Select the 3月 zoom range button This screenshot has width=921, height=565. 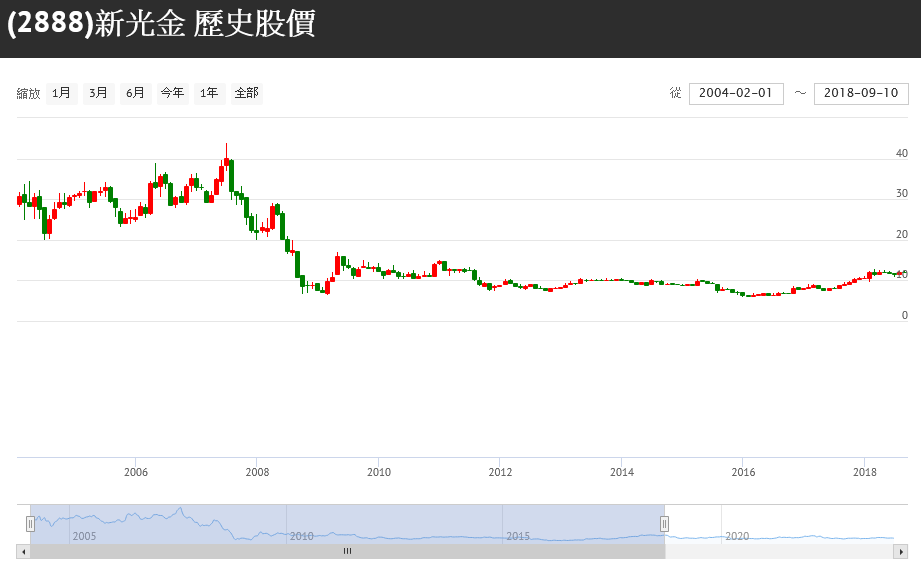pyautogui.click(x=99, y=93)
